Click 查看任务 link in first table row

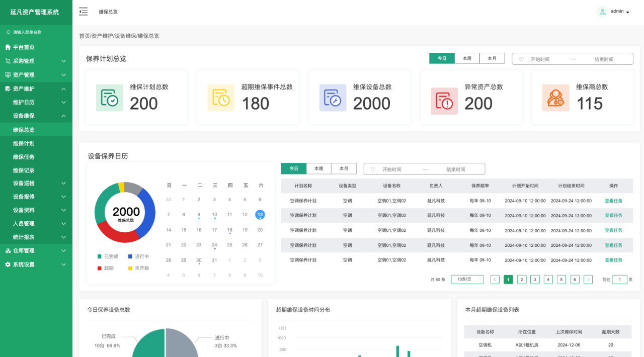[613, 201]
